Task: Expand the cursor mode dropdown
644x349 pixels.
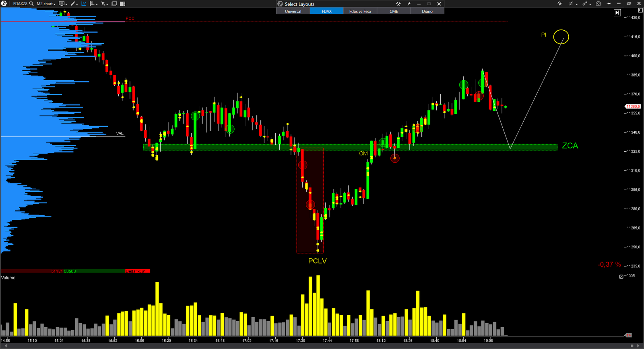Action: (105, 4)
